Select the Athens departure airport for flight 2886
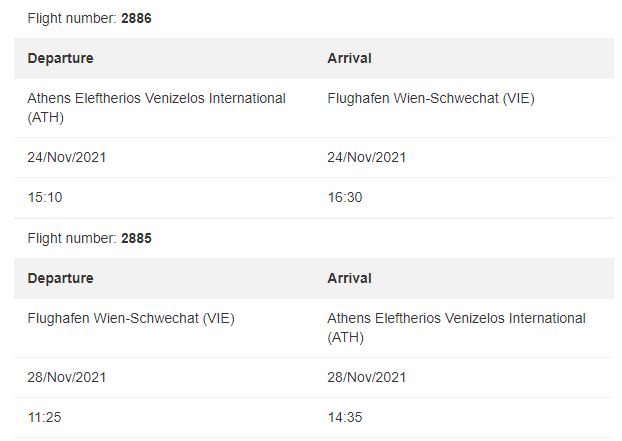The image size is (622, 441). [156, 107]
